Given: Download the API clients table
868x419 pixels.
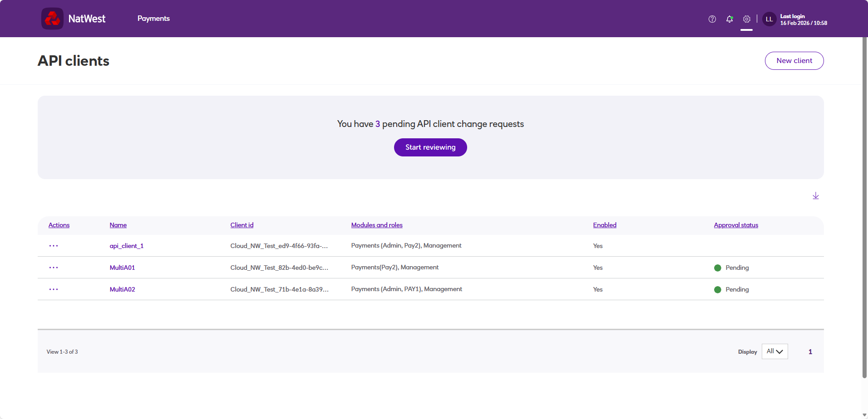Looking at the screenshot, I should (816, 195).
